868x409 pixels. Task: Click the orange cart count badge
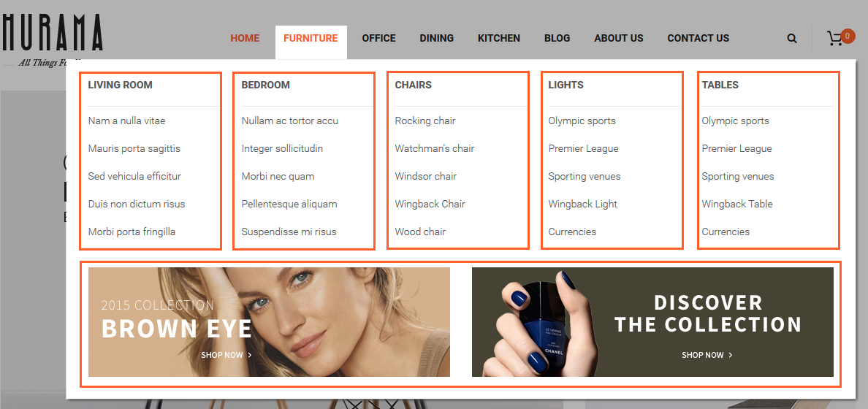point(848,36)
